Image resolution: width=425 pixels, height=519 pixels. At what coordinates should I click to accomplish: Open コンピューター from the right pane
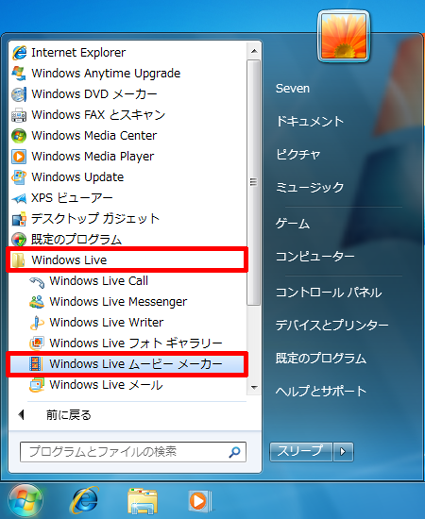[315, 256]
